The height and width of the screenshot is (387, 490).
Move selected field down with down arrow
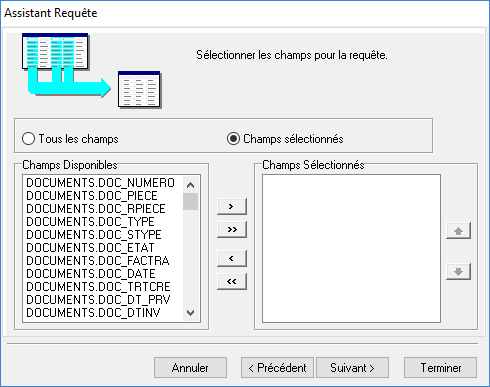coord(458,272)
